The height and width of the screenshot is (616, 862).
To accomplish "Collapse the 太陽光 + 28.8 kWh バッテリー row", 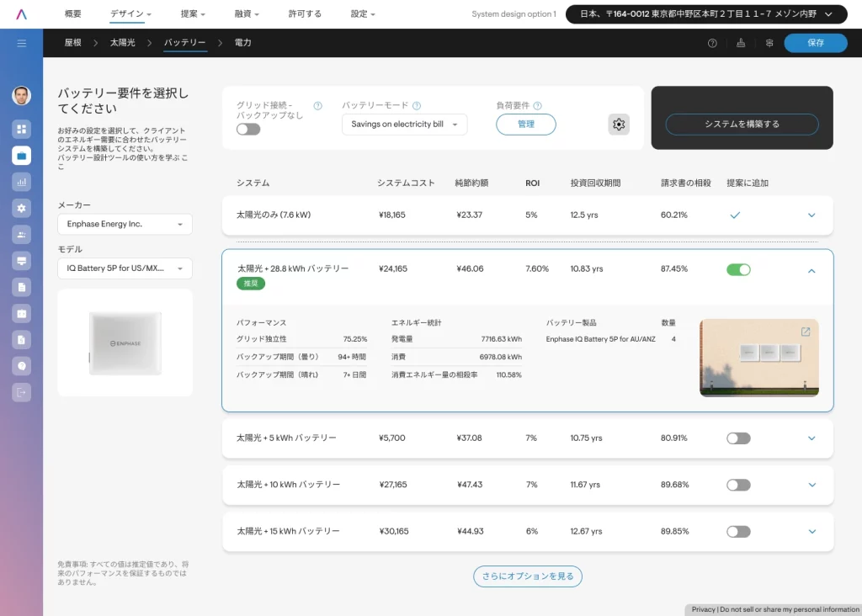I will pyautogui.click(x=811, y=271).
